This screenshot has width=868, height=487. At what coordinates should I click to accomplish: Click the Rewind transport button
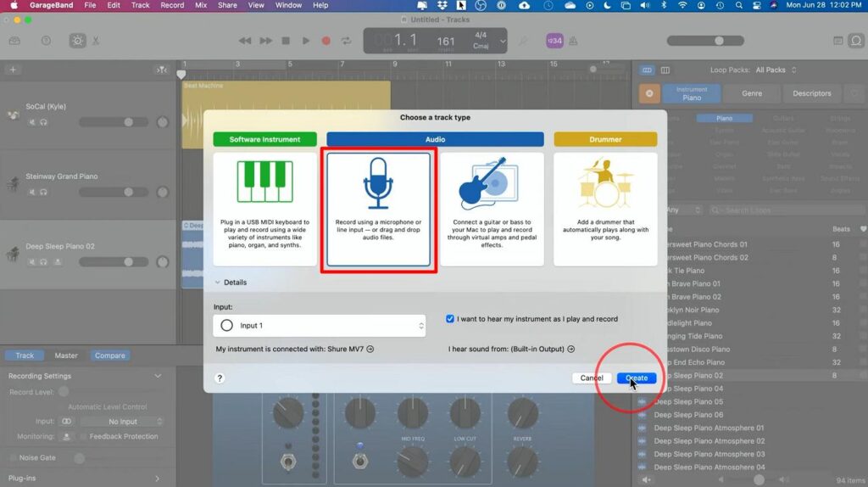tap(245, 41)
